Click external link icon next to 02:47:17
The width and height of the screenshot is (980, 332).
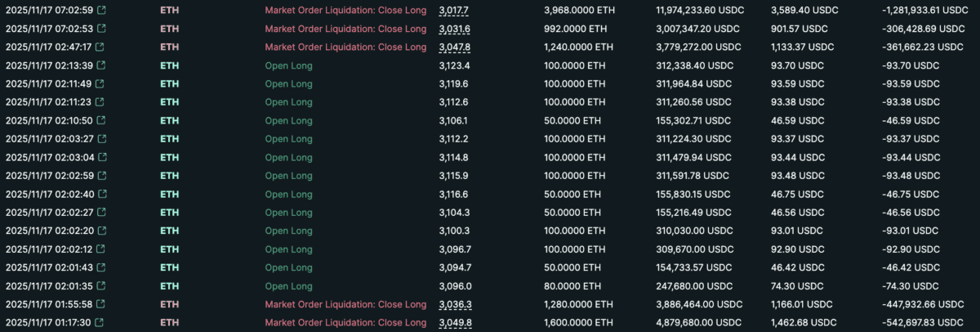click(x=100, y=47)
